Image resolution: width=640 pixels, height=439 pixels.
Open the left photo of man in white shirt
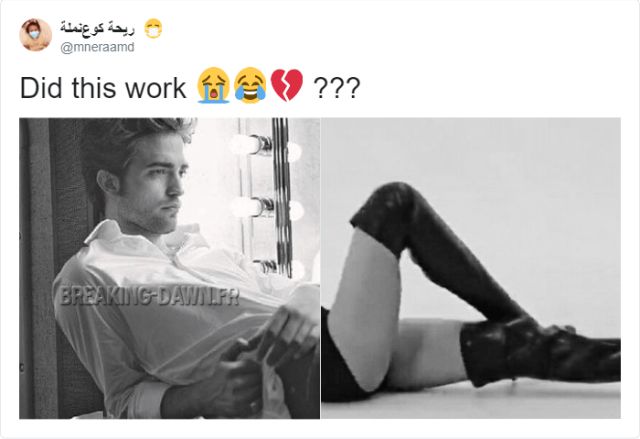[x=169, y=268]
